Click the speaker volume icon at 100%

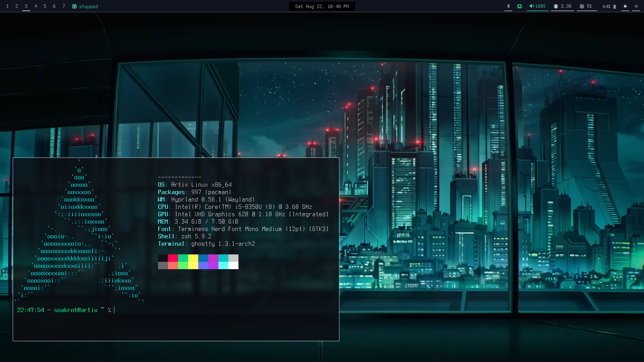pos(531,6)
